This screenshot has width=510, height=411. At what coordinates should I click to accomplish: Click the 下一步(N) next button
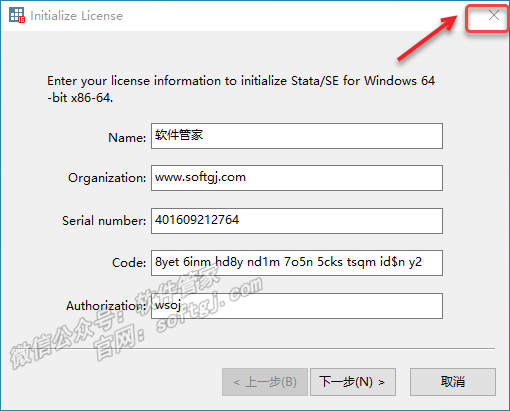tap(353, 382)
